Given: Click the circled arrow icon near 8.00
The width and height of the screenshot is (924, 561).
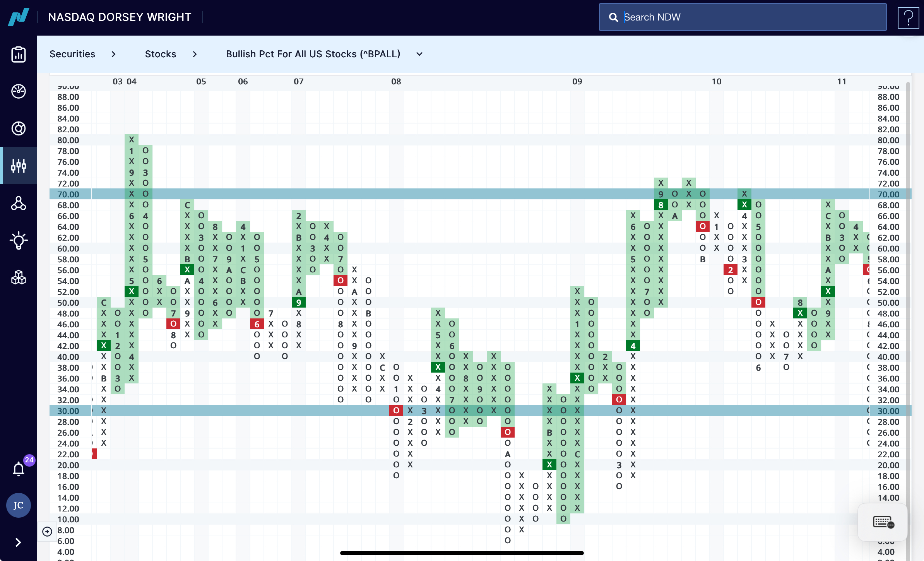Looking at the screenshot, I should [47, 532].
